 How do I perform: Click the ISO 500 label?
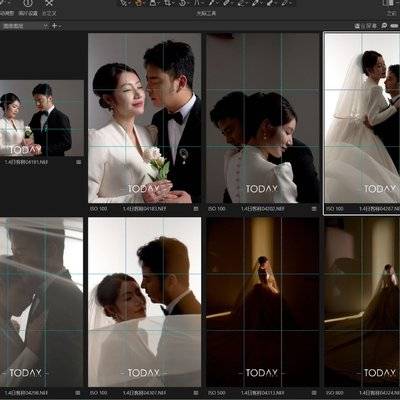(x=217, y=393)
